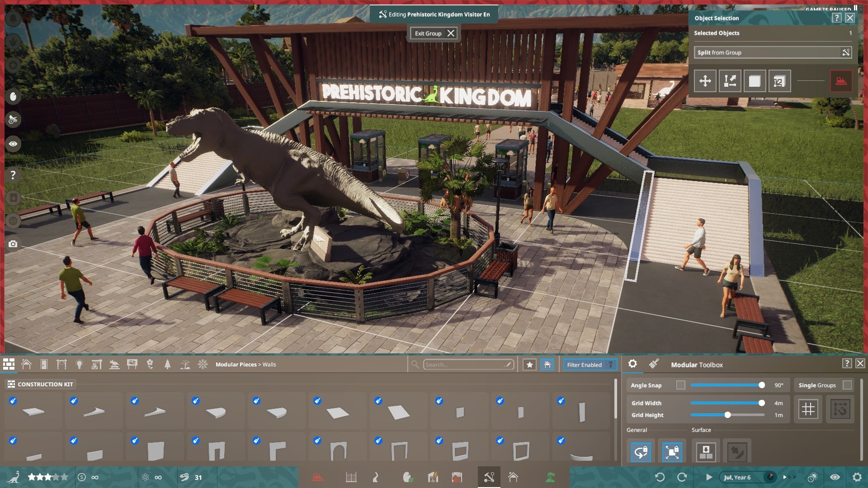The height and width of the screenshot is (488, 868).
Task: Click the redo arrow
Action: click(x=682, y=477)
